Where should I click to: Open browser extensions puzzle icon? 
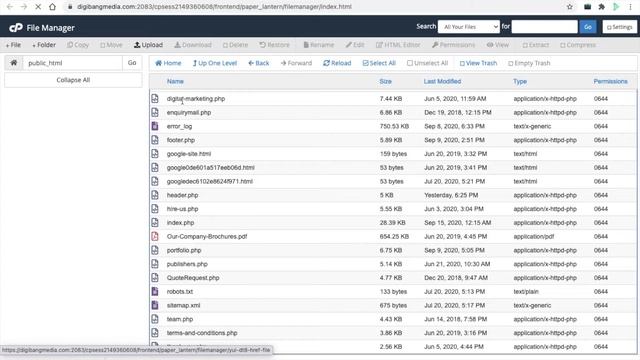[x=602, y=7]
